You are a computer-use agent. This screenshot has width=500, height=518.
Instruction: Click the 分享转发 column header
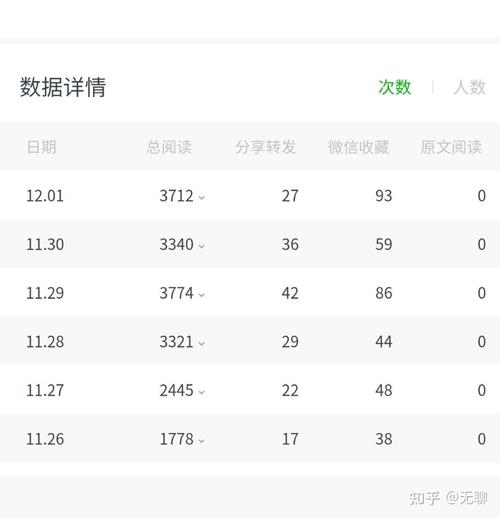(x=265, y=147)
